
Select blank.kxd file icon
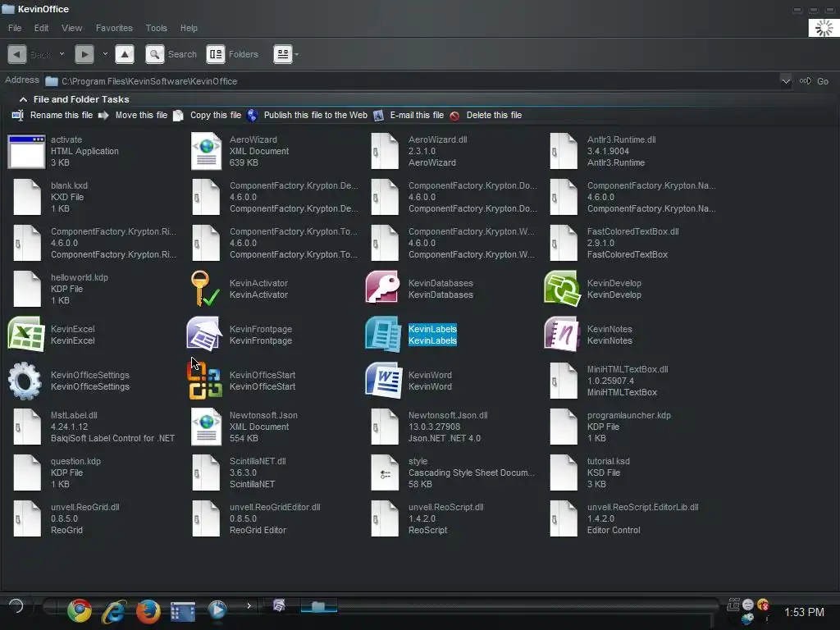click(x=27, y=197)
